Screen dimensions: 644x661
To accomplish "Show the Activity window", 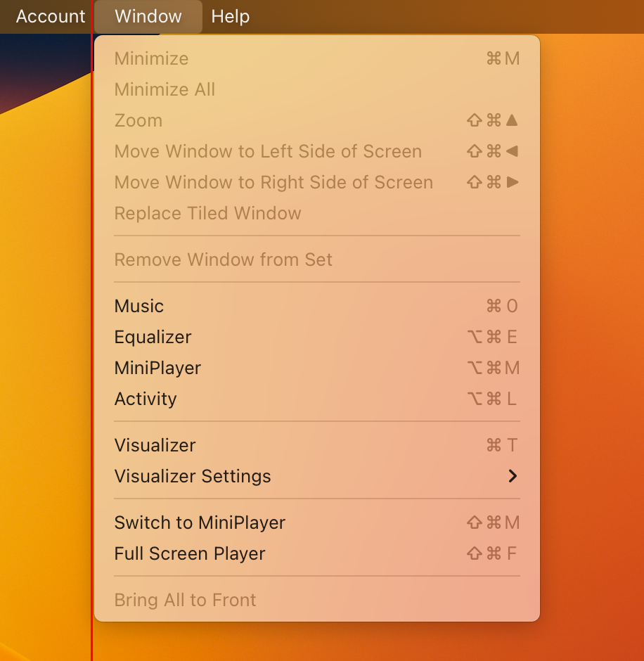I will point(317,399).
